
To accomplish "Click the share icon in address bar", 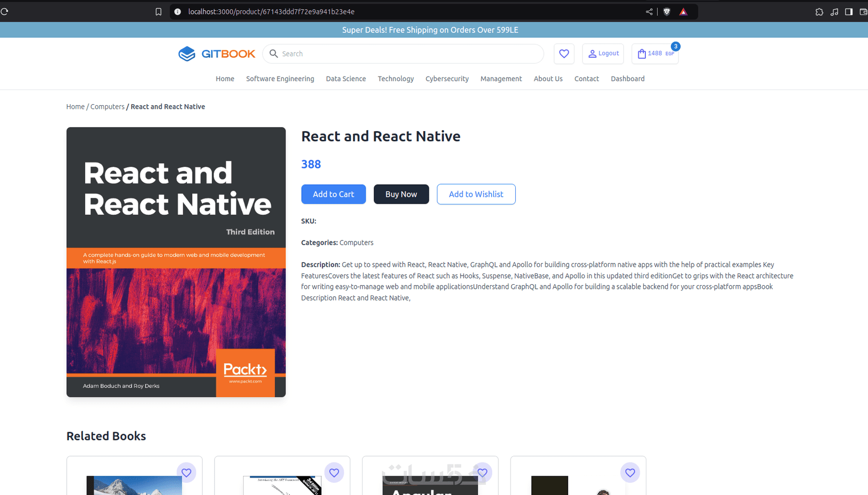I will (649, 12).
